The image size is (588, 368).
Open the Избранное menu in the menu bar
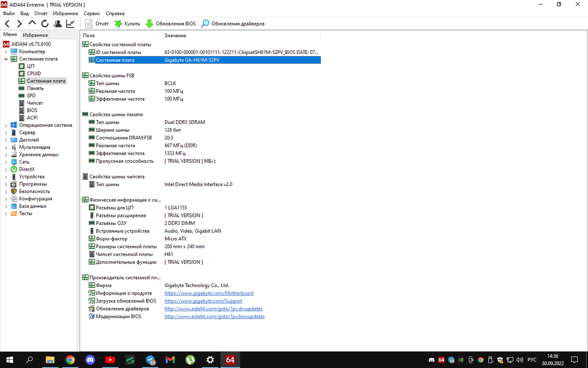pyautogui.click(x=66, y=14)
